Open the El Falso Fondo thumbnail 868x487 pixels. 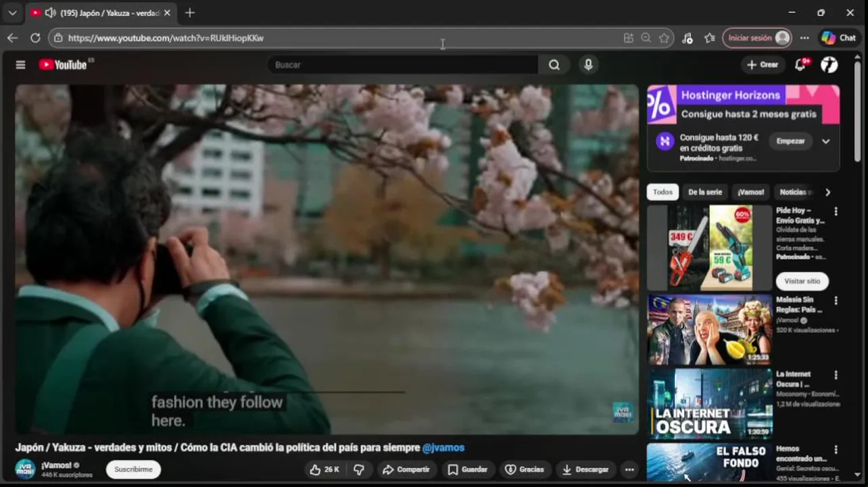tap(709, 463)
